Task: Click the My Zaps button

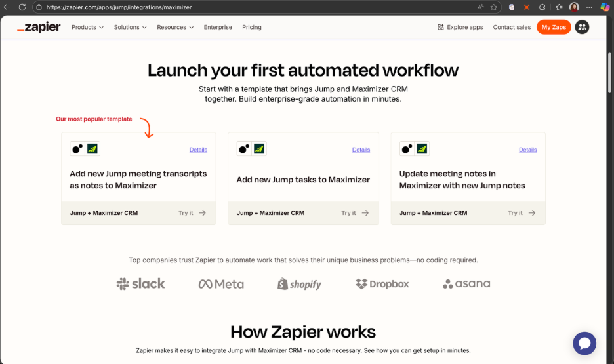Action: pos(554,27)
